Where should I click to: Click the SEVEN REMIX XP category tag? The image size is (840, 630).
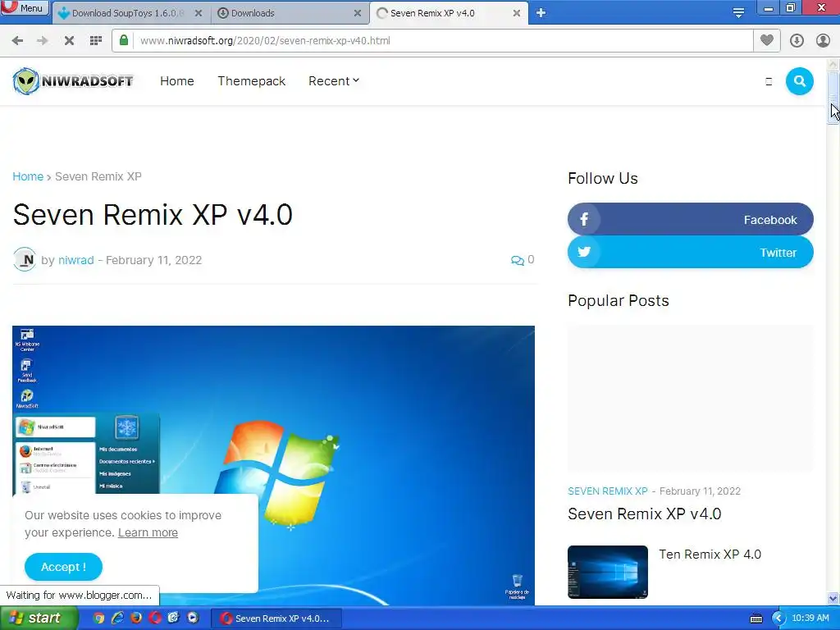coord(608,491)
